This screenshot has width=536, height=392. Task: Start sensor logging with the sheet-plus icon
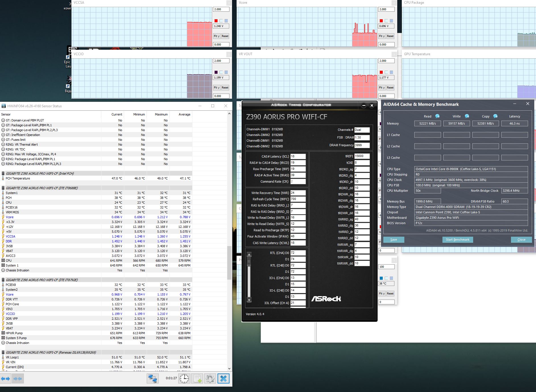(197, 379)
